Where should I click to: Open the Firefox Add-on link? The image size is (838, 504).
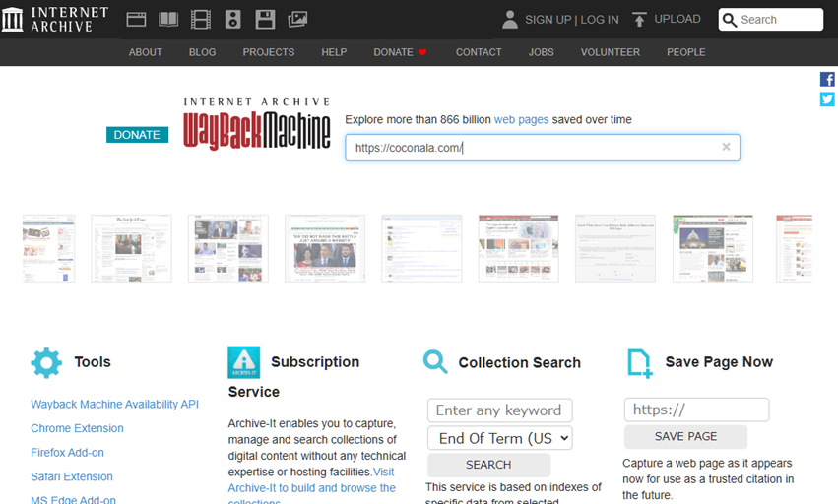click(67, 453)
